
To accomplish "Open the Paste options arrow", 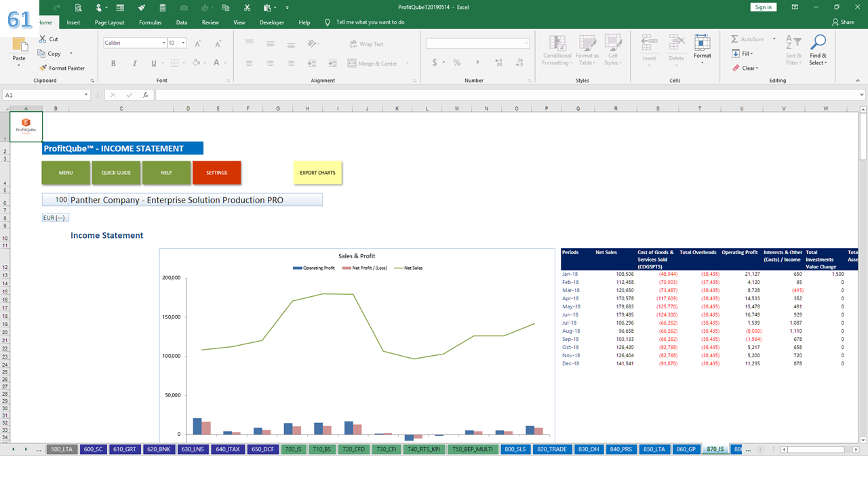I will [19, 66].
